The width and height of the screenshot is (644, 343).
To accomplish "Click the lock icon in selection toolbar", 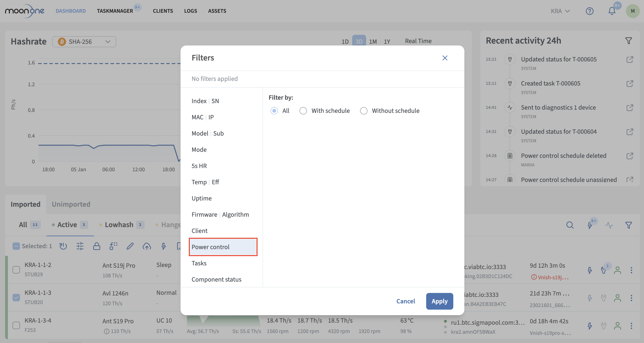I will coord(97,246).
